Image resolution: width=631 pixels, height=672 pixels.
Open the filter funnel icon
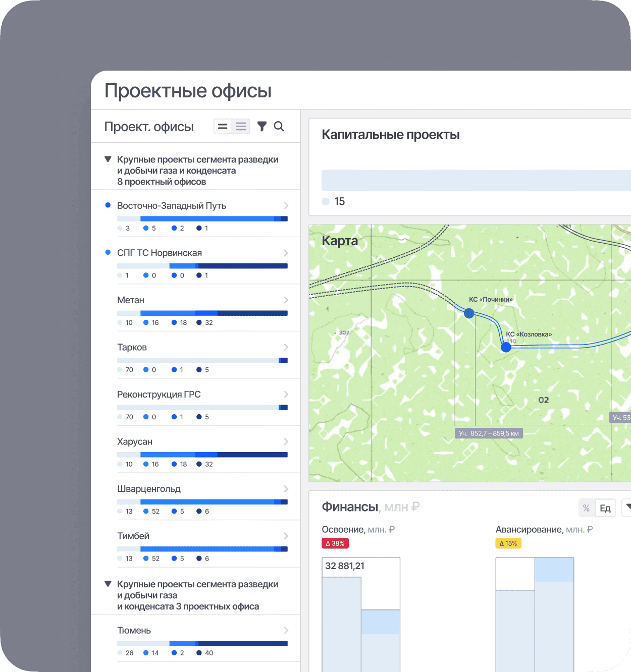(262, 127)
